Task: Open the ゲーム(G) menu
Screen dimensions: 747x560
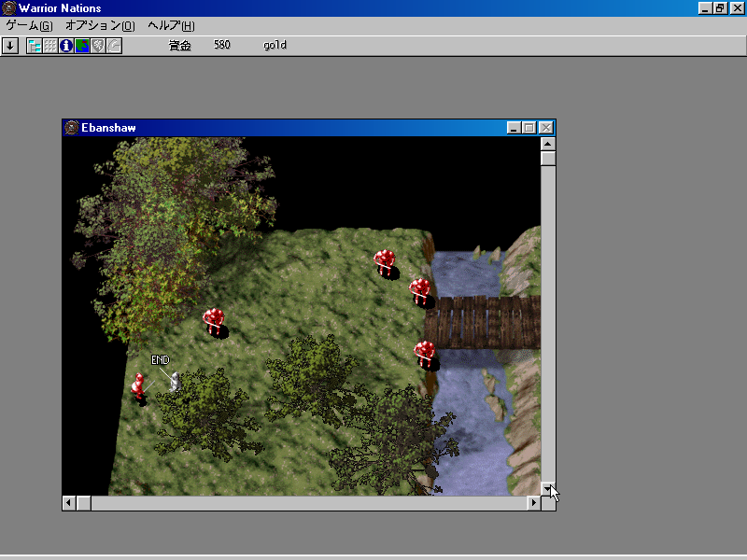Action: pos(29,25)
